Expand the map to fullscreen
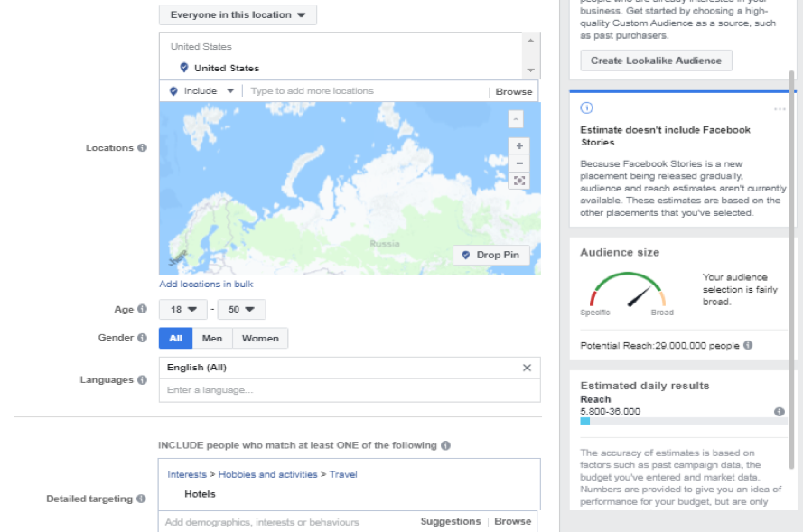Screen dimensions: 803x532 tap(518, 181)
